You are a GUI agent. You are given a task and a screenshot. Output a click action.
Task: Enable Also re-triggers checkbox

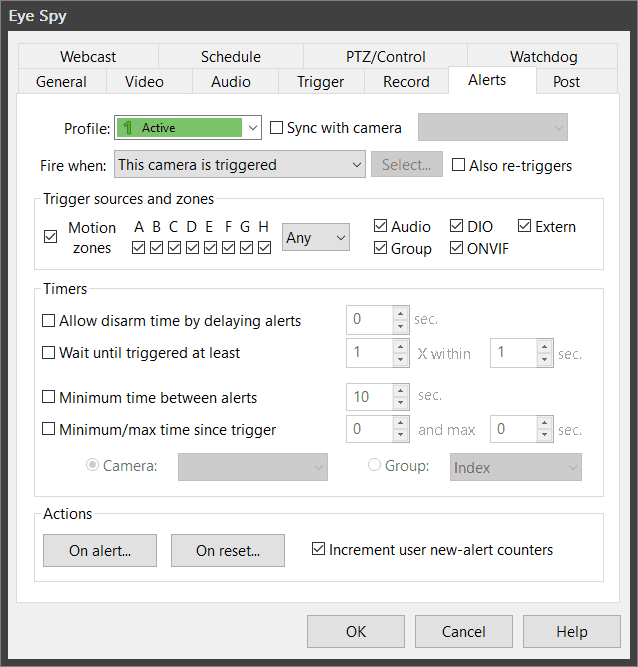coord(458,165)
